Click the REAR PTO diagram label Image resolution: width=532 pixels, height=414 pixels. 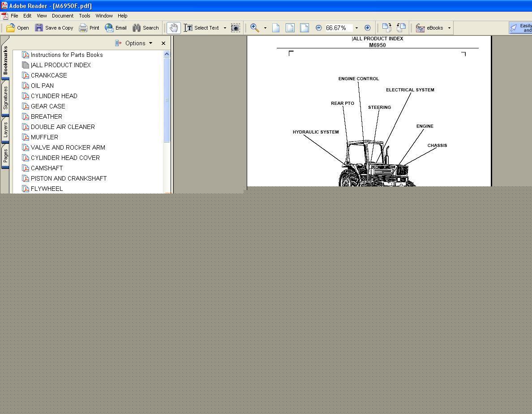point(342,103)
